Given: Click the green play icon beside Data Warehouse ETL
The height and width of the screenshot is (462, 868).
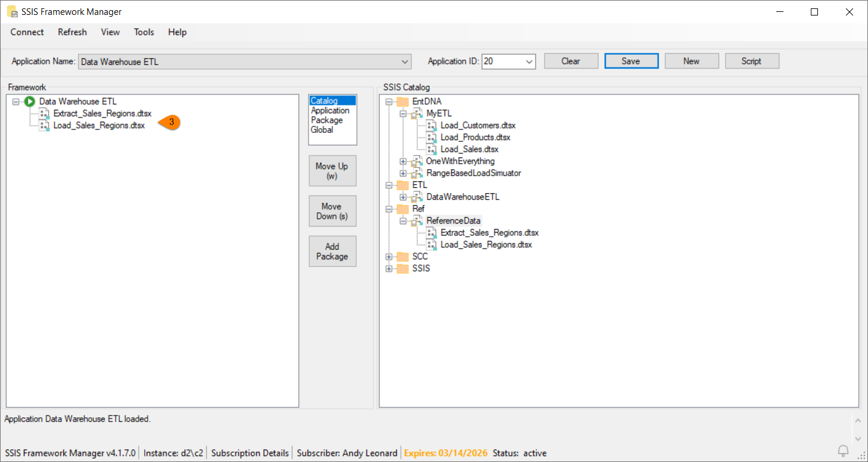Looking at the screenshot, I should (x=30, y=102).
